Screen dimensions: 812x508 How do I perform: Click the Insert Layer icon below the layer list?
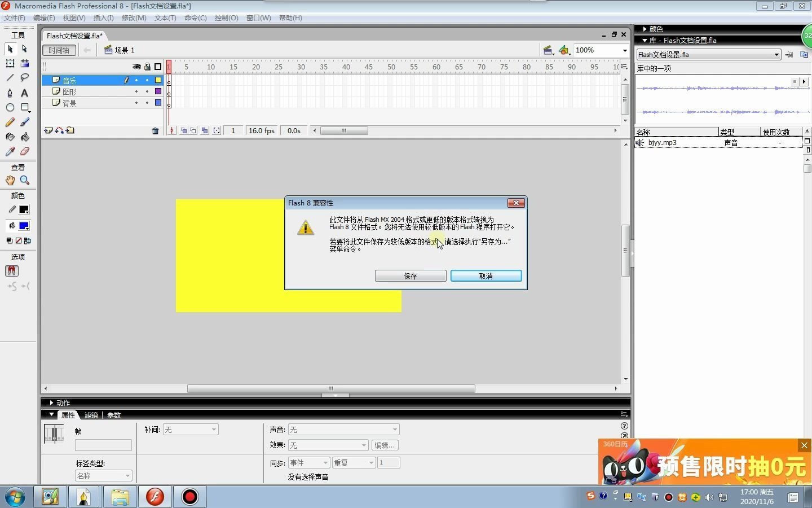click(48, 130)
